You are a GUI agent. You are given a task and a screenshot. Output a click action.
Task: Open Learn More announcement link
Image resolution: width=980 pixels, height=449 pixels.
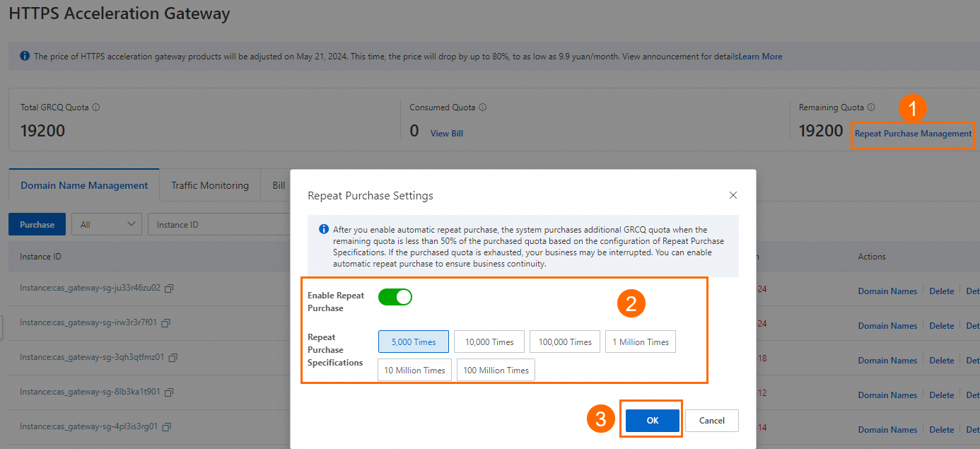point(761,56)
